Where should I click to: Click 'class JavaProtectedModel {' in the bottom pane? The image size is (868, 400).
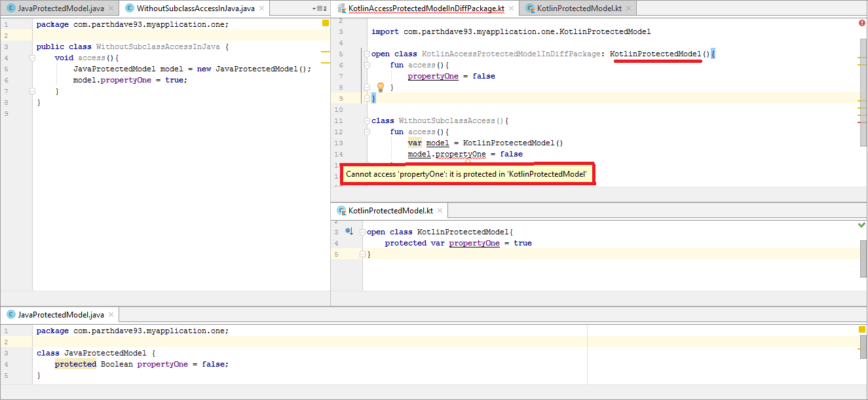tap(96, 353)
